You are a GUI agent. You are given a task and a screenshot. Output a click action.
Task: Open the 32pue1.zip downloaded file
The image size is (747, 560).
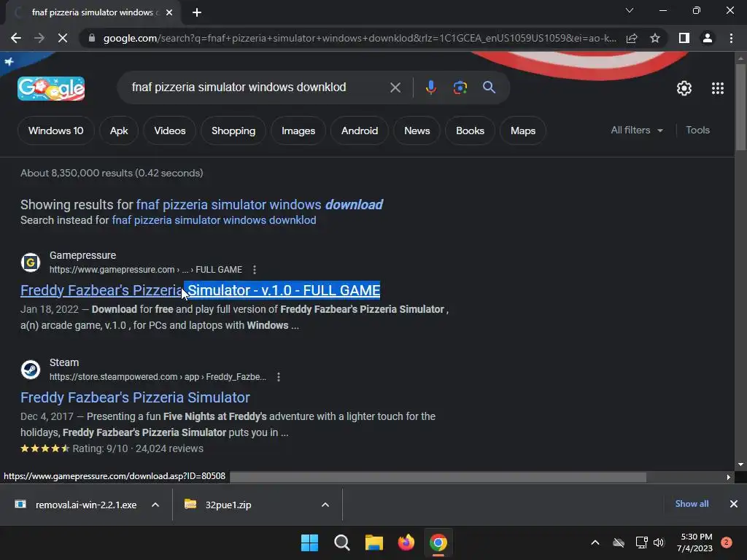pyautogui.click(x=218, y=505)
